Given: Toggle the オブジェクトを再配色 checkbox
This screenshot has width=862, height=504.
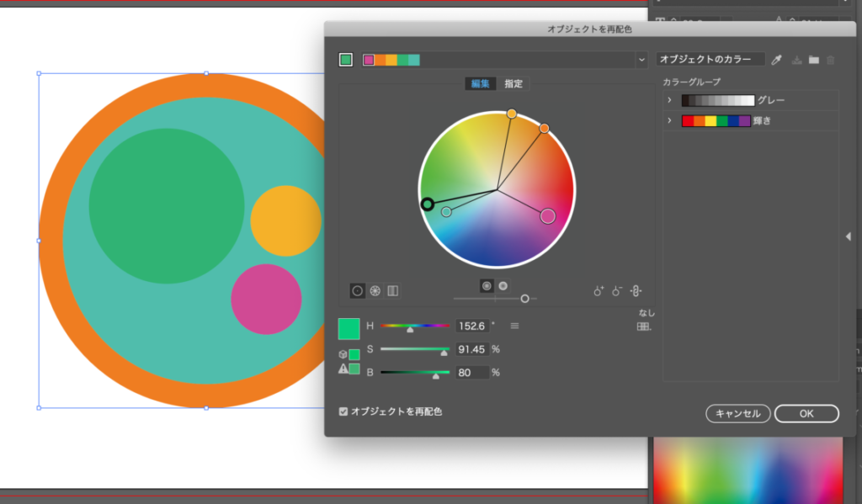Looking at the screenshot, I should 343,411.
